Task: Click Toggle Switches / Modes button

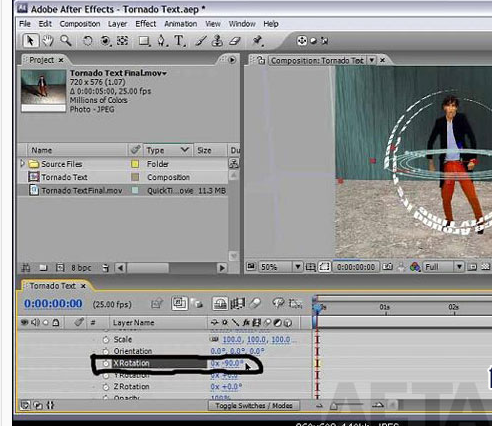Action: (254, 406)
